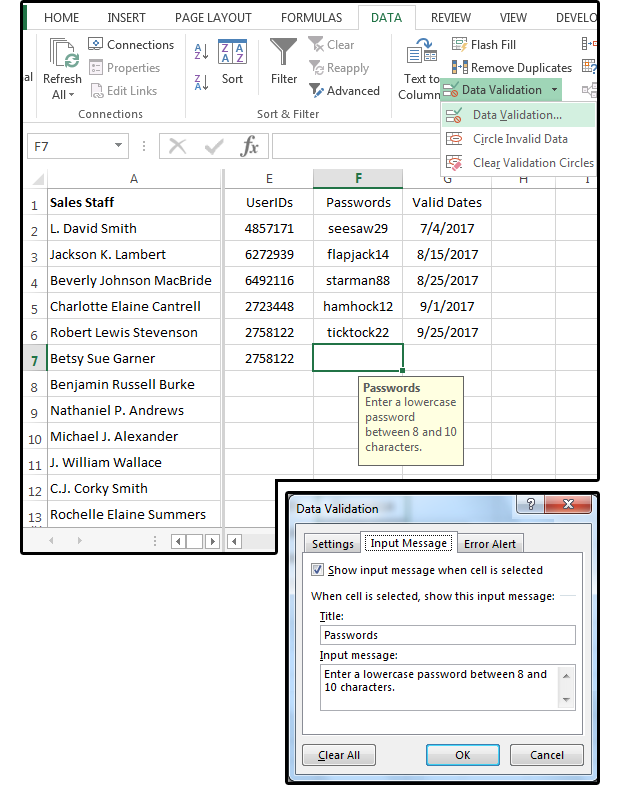This screenshot has height=794, width=620.
Task: Open the PAGE LAYOUT ribbon tab
Action: [x=213, y=18]
